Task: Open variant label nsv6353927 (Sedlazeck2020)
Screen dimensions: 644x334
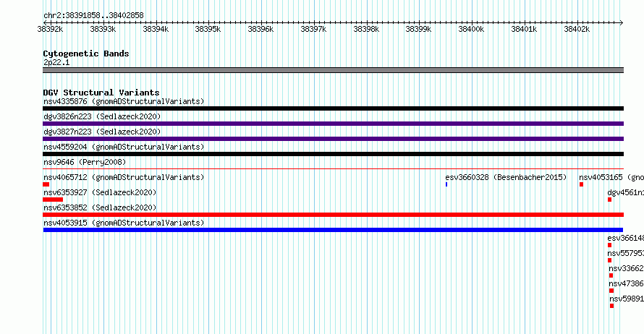Action: click(x=100, y=192)
